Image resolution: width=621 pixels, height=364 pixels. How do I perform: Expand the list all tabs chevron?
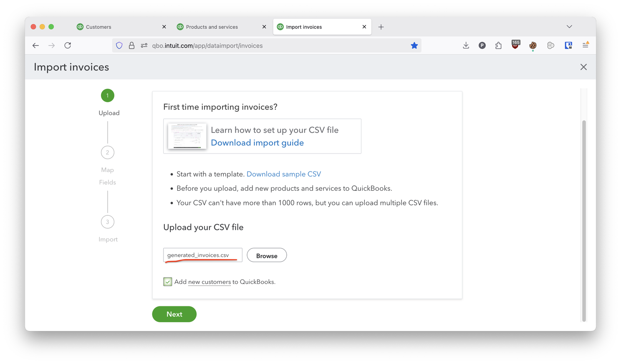pyautogui.click(x=569, y=27)
